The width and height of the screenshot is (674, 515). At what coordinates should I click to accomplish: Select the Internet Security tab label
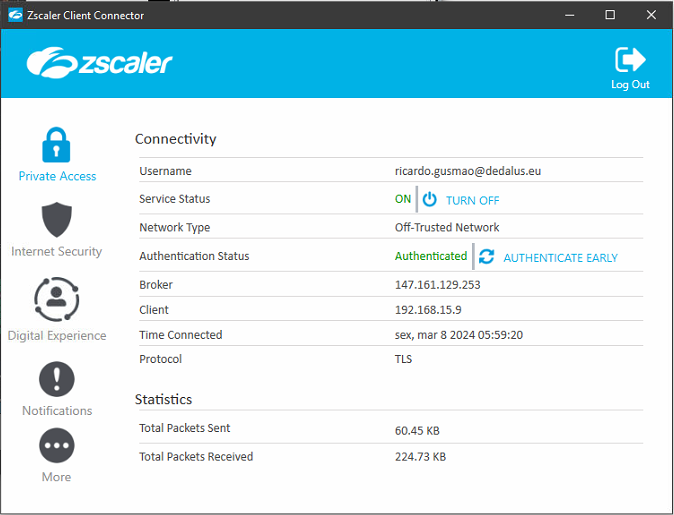(x=56, y=251)
